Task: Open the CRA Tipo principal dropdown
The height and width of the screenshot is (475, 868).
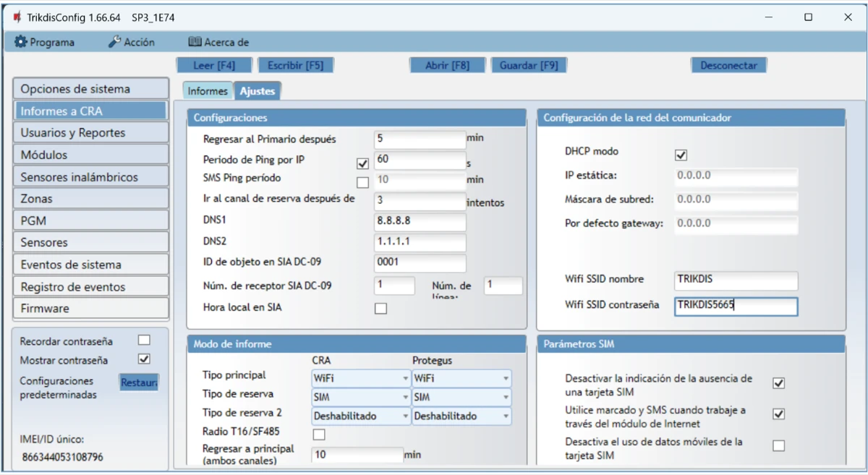Action: (360, 377)
